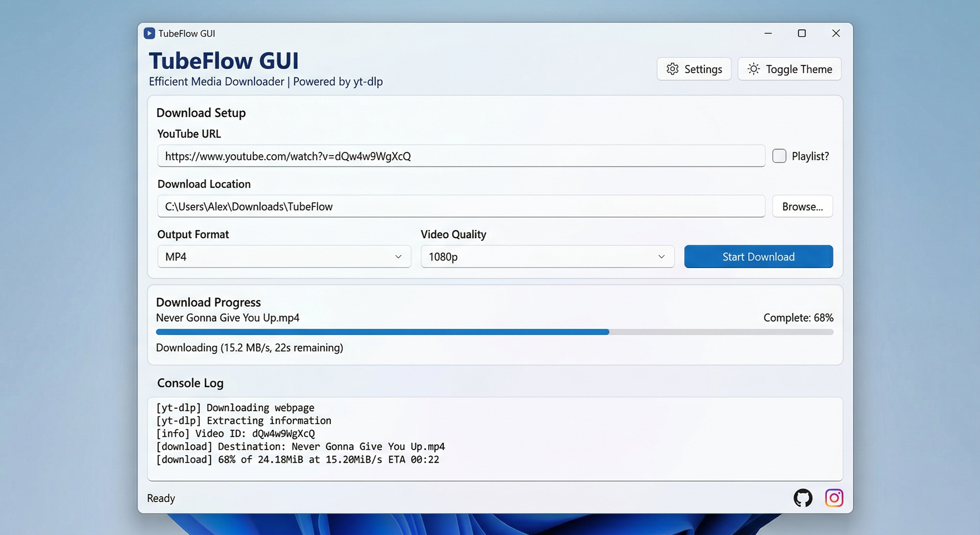Maximize the TubeFlow window
This screenshot has height=535, width=980.
pos(801,33)
